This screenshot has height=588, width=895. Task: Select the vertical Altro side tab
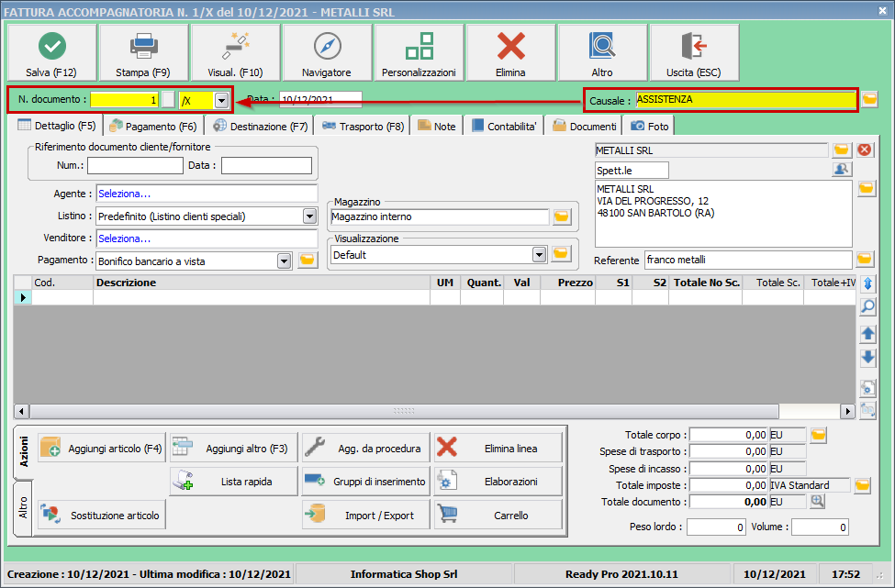23,507
